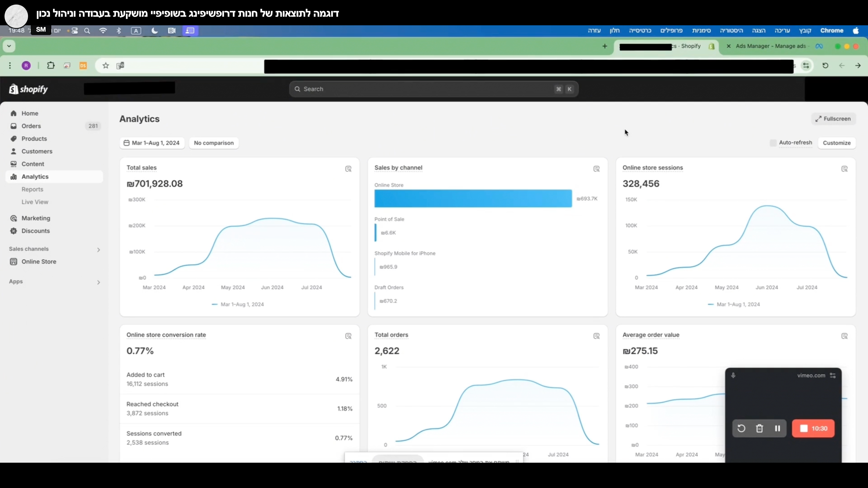The image size is (868, 488).
Task: Open Orders in sidebar
Action: [31, 126]
